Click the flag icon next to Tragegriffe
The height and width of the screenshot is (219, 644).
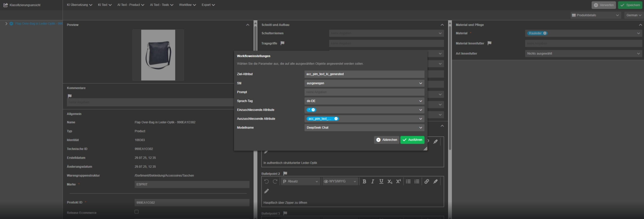(283, 43)
